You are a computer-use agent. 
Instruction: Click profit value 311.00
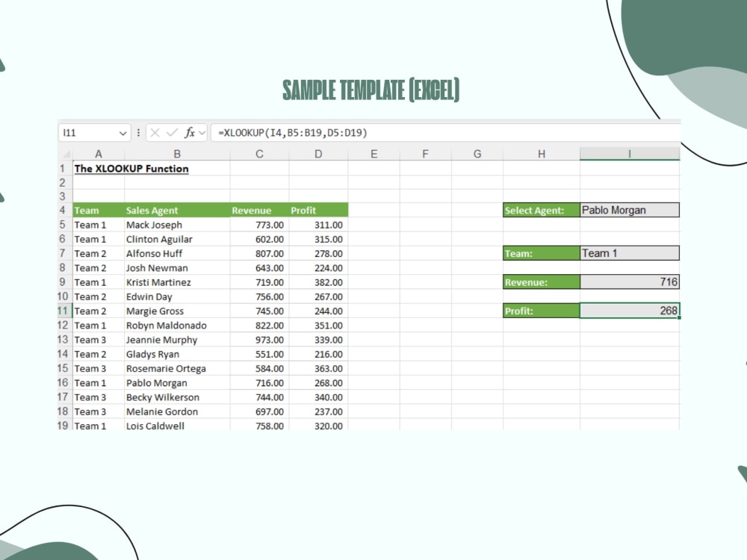[318, 225]
